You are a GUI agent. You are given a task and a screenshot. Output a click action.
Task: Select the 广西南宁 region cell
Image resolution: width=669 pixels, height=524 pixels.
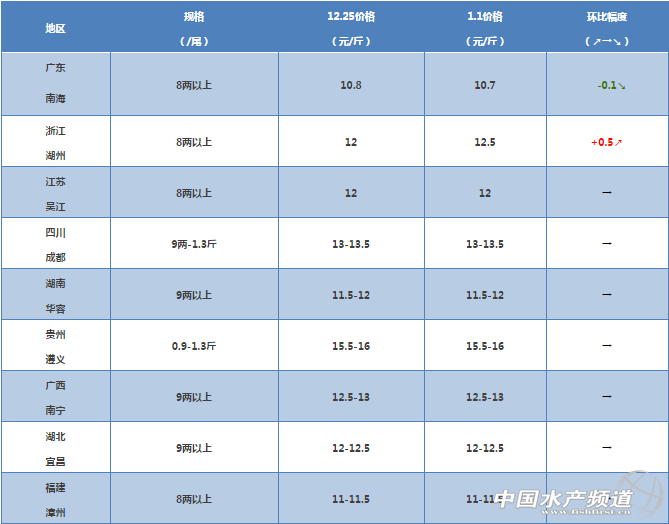tap(56, 397)
